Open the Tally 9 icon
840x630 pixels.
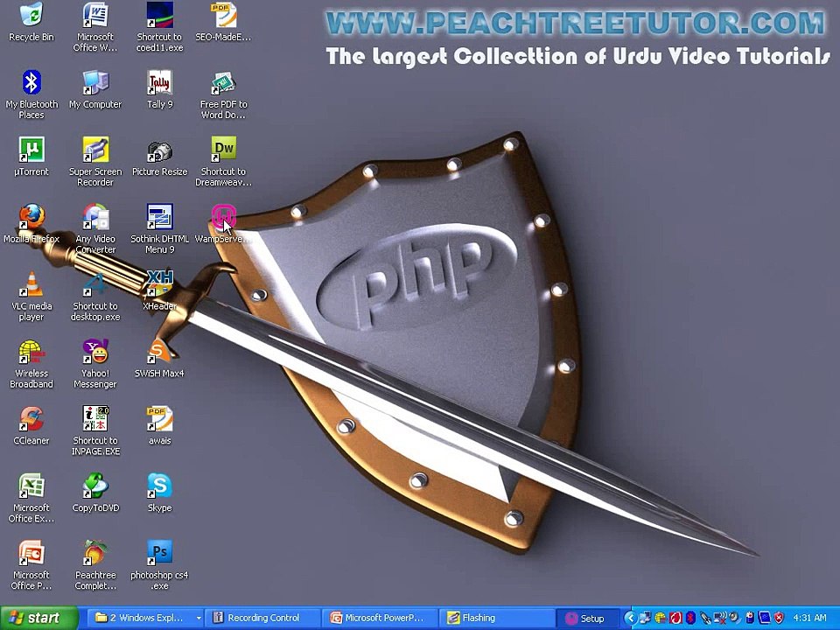click(159, 84)
